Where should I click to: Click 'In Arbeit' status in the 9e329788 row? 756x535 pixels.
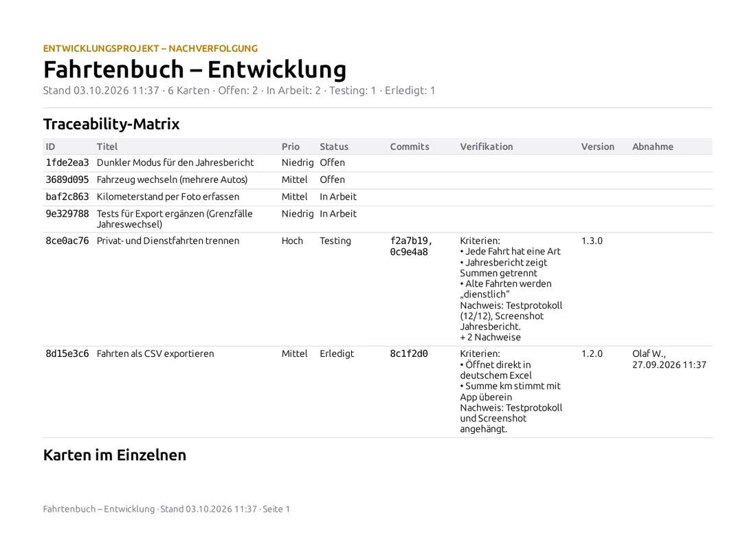pos(338,214)
